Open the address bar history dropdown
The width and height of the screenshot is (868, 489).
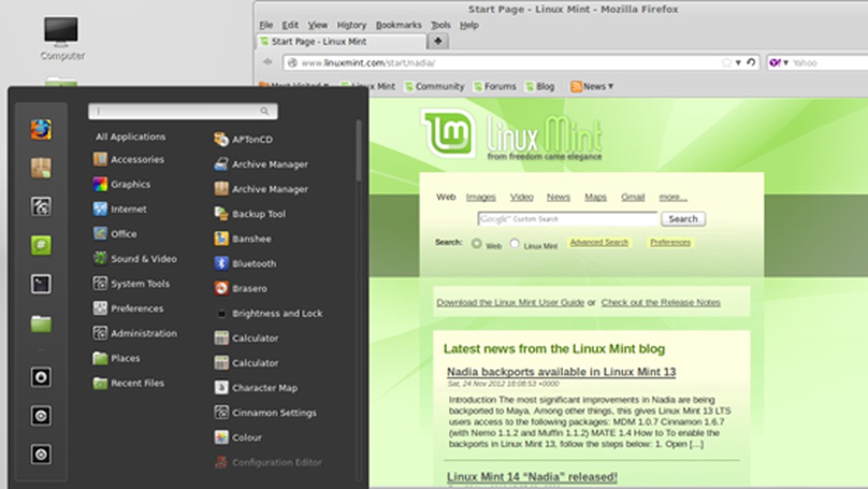(737, 62)
